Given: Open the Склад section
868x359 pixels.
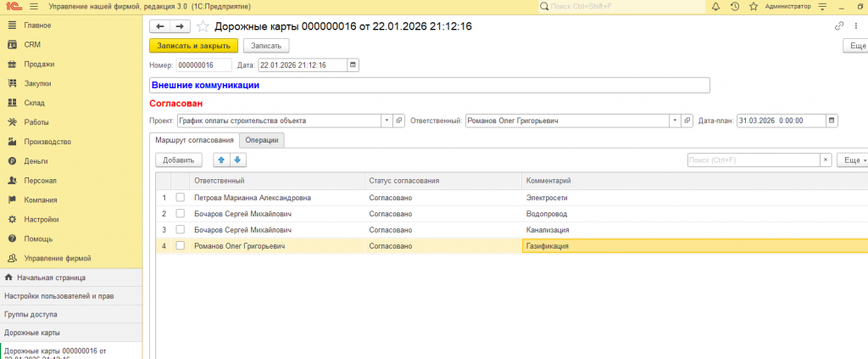Looking at the screenshot, I should 71,103.
